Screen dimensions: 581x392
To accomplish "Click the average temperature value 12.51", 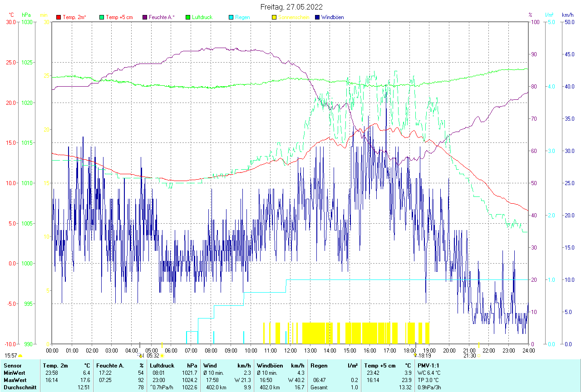I will pos(84,387).
